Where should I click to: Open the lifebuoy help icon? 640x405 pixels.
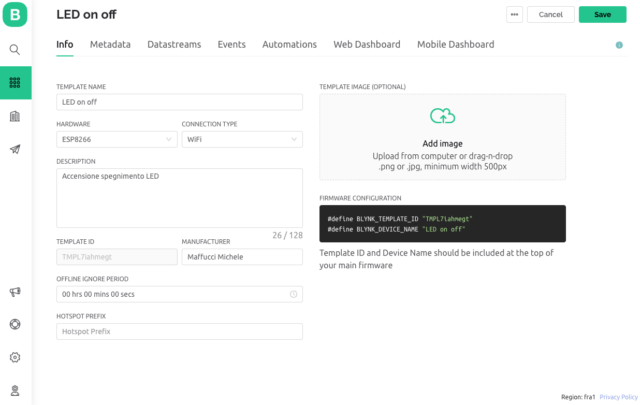point(15,324)
